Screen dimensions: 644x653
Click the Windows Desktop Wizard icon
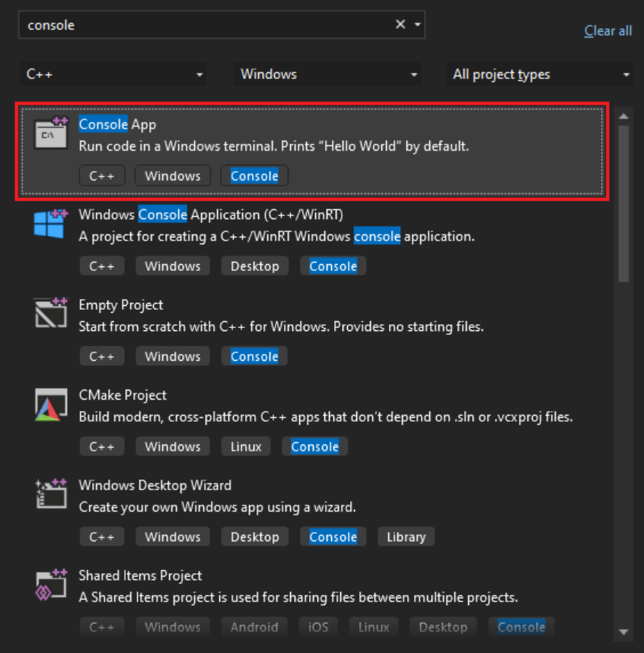point(51,493)
